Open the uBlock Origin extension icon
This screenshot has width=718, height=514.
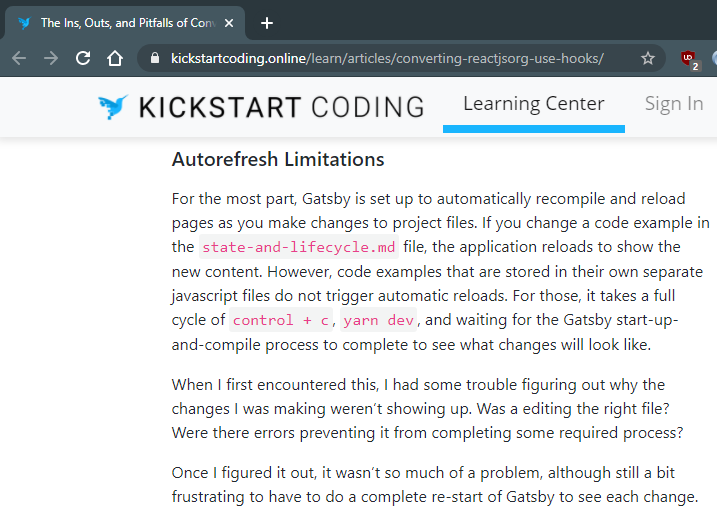[690, 60]
